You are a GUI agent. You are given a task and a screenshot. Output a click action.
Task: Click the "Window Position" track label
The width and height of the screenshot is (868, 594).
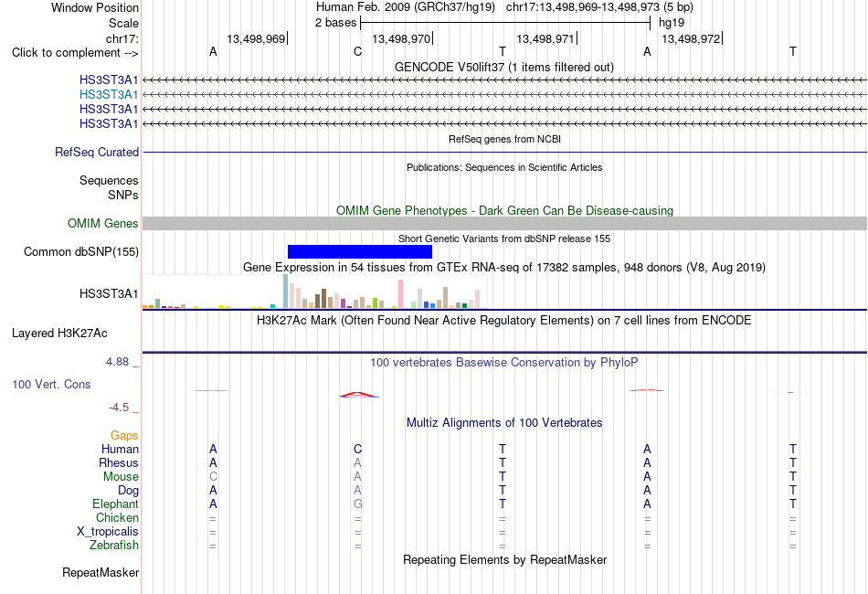(95, 7)
